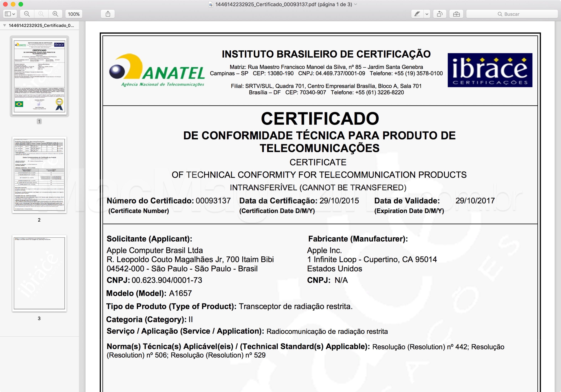The width and height of the screenshot is (561, 392).
Task: Toggle the sidebar view button
Action: pyautogui.click(x=8, y=14)
